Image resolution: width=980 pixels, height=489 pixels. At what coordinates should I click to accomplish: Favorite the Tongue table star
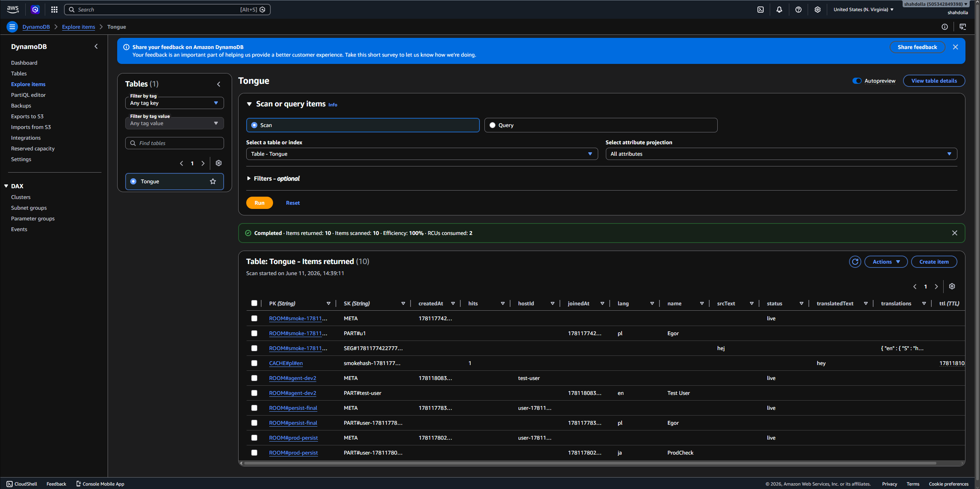coord(213,181)
